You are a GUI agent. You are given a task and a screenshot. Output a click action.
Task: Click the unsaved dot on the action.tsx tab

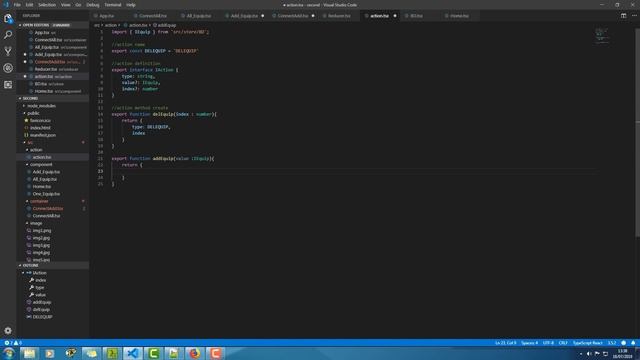point(395,16)
